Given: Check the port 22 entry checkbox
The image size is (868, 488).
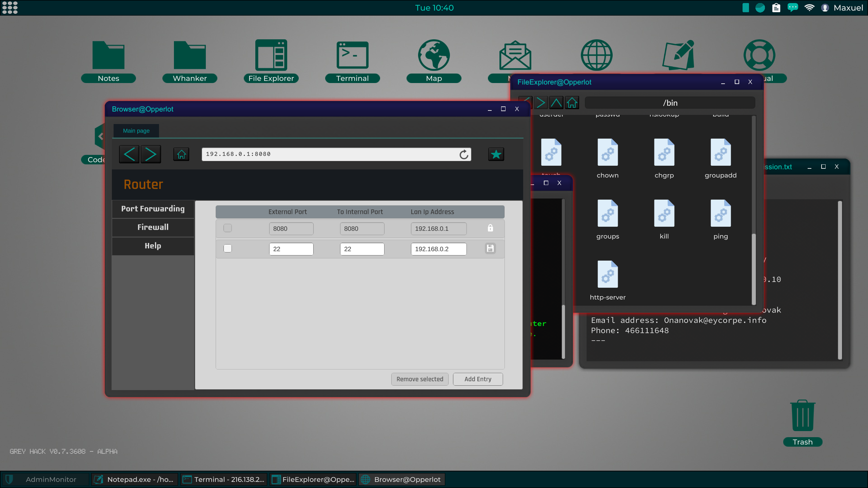Looking at the screenshot, I should coord(228,249).
